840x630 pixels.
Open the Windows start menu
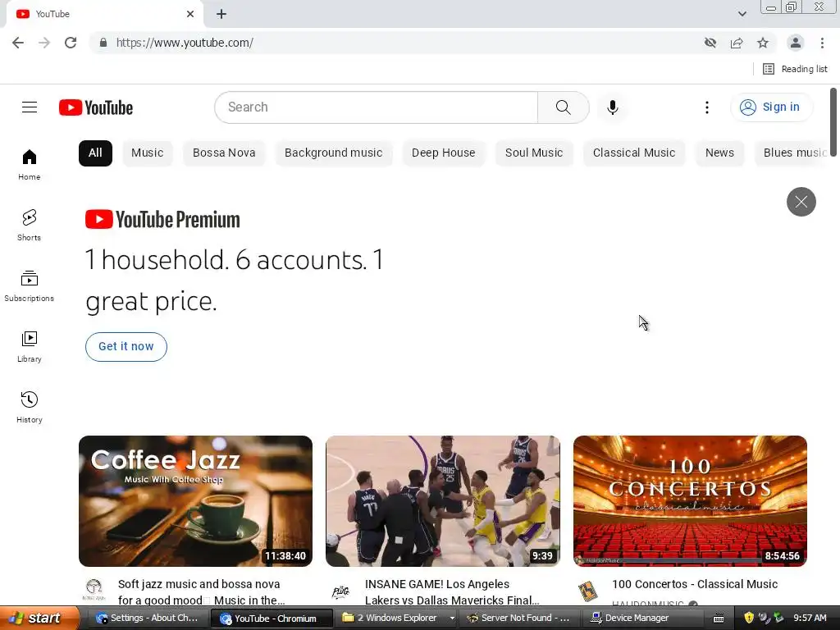[x=39, y=619]
